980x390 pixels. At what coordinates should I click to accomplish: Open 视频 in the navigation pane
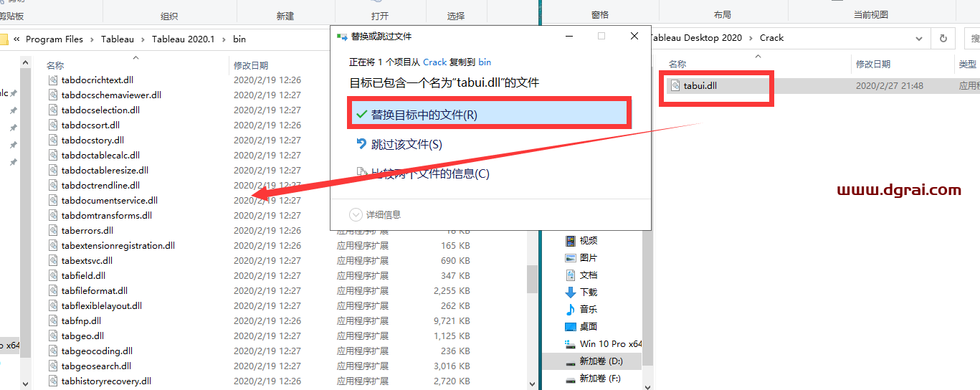pos(589,241)
